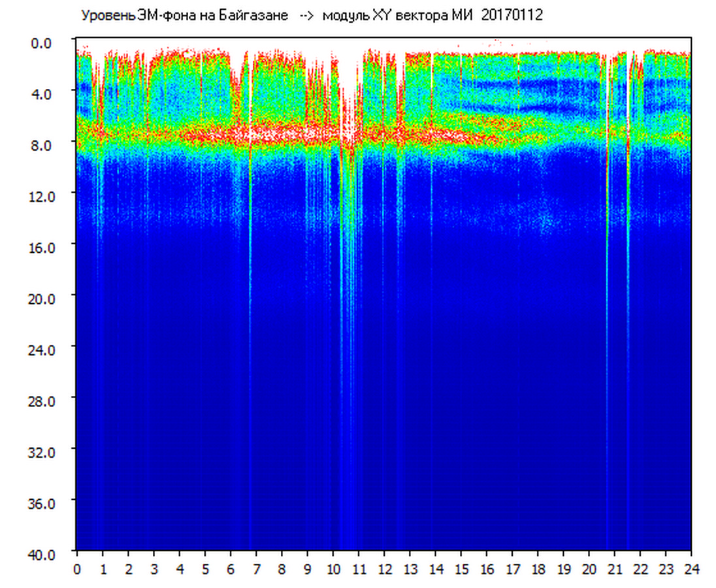Click hour 12 on the horizontal time axis

(x=384, y=569)
